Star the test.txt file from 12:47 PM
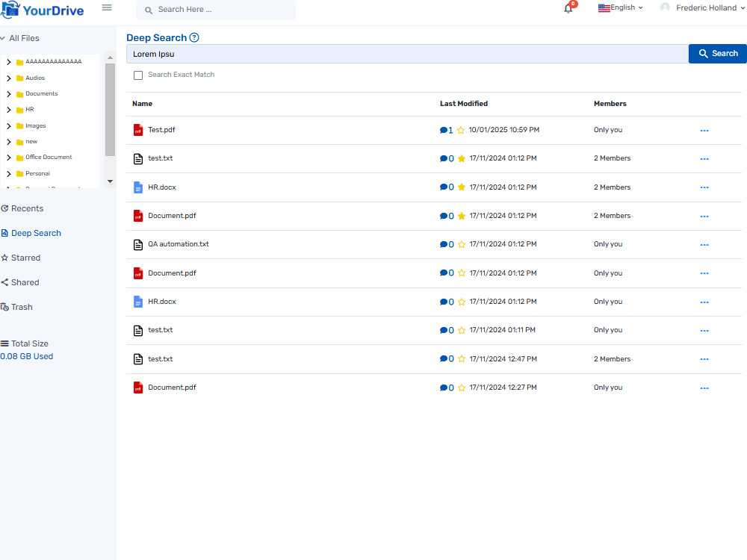The width and height of the screenshot is (747, 560). tap(461, 359)
